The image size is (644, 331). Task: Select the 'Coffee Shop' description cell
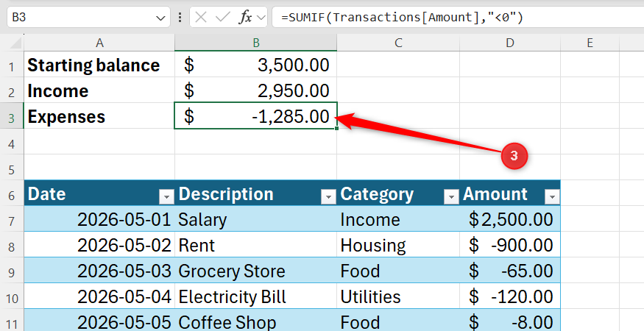[256, 321]
